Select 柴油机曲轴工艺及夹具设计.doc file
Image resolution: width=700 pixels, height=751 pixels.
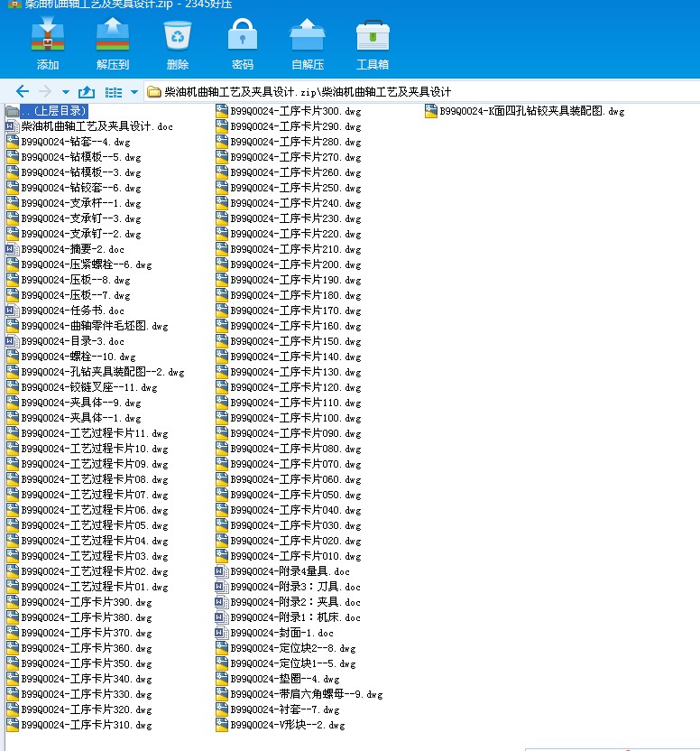(x=89, y=126)
